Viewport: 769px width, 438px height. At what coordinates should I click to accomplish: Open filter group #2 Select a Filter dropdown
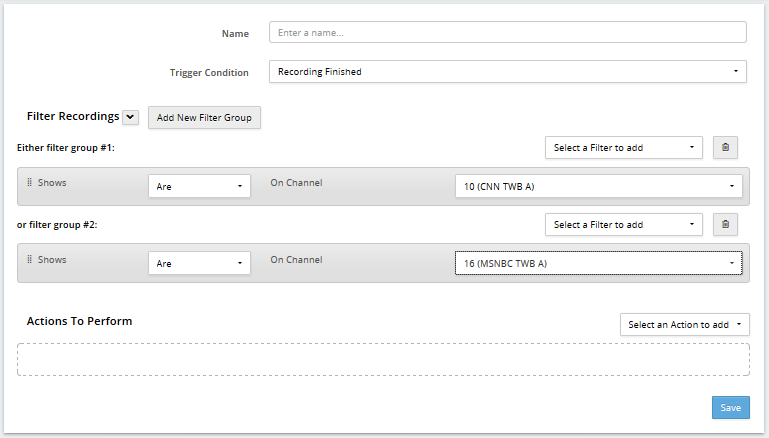624,225
